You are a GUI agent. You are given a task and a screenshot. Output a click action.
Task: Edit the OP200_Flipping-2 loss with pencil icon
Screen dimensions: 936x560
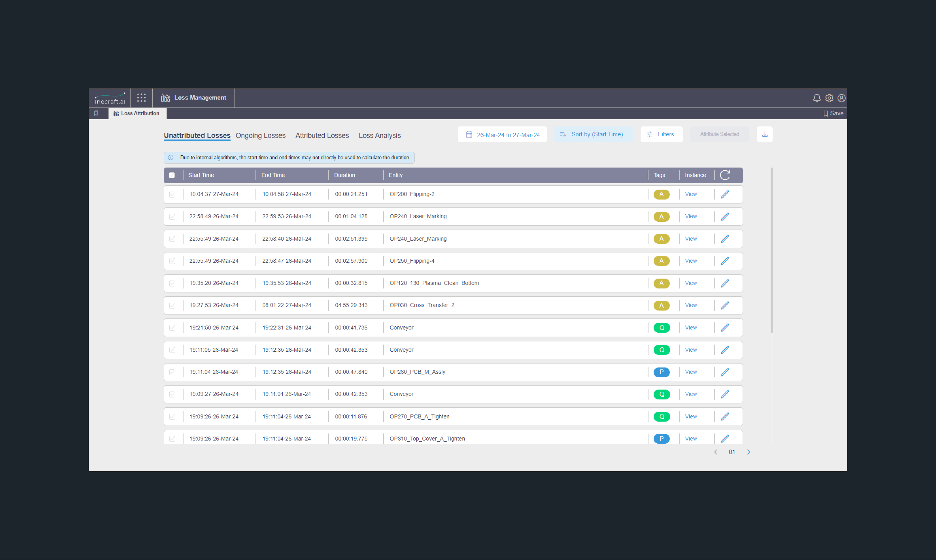coord(725,194)
